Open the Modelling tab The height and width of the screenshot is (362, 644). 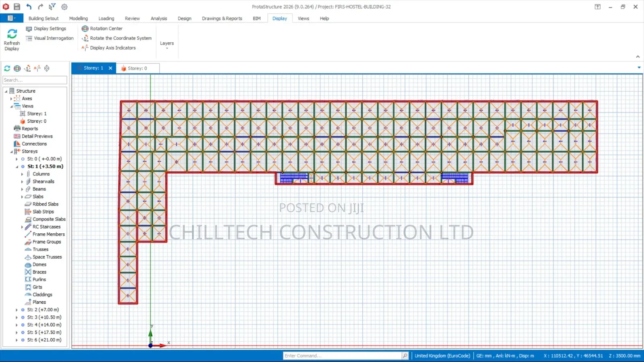pos(78,19)
